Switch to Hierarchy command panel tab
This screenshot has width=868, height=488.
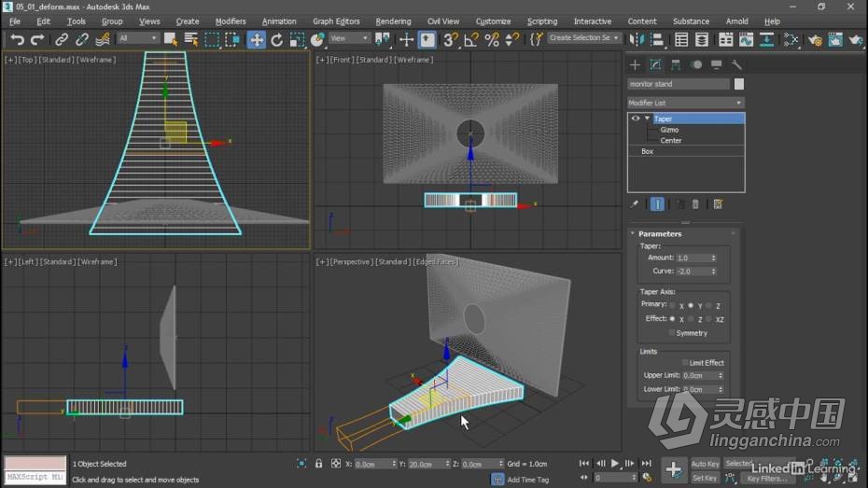[x=676, y=64]
